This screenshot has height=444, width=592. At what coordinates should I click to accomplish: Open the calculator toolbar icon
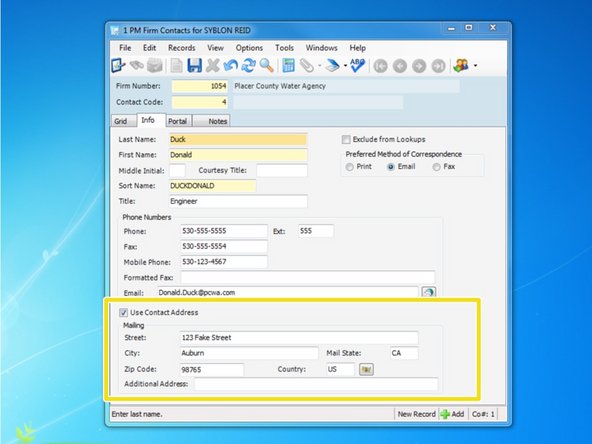(x=288, y=66)
